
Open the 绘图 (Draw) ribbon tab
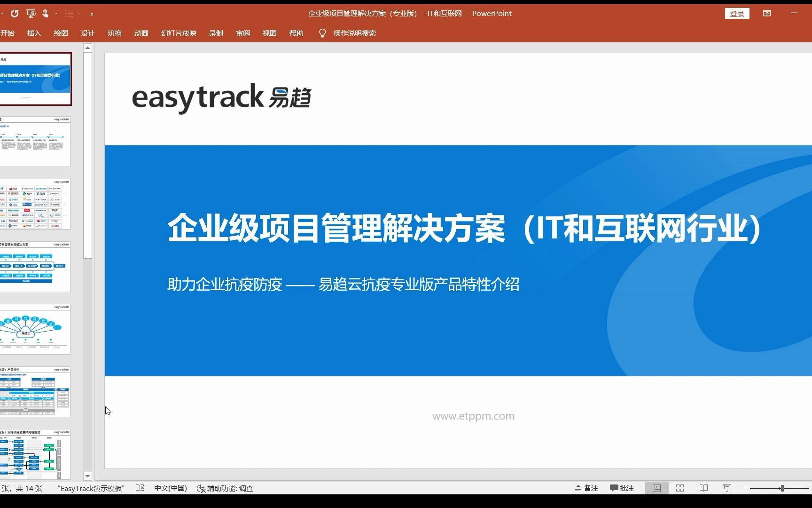[x=61, y=33]
